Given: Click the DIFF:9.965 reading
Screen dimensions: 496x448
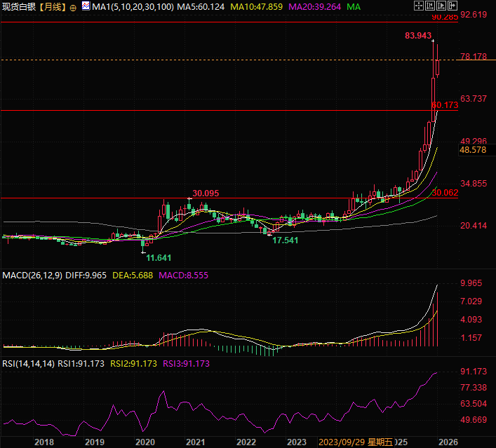Looking at the screenshot, I should pos(86,276).
